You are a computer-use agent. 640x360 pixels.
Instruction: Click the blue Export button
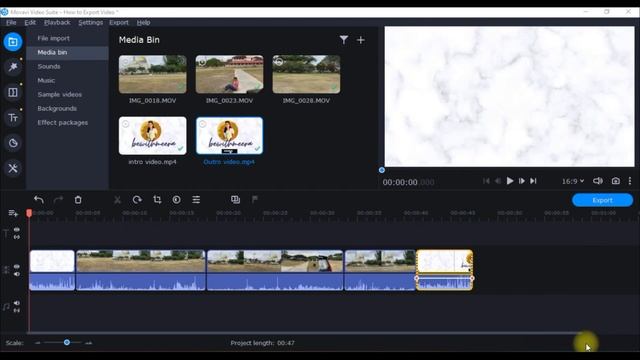[602, 200]
